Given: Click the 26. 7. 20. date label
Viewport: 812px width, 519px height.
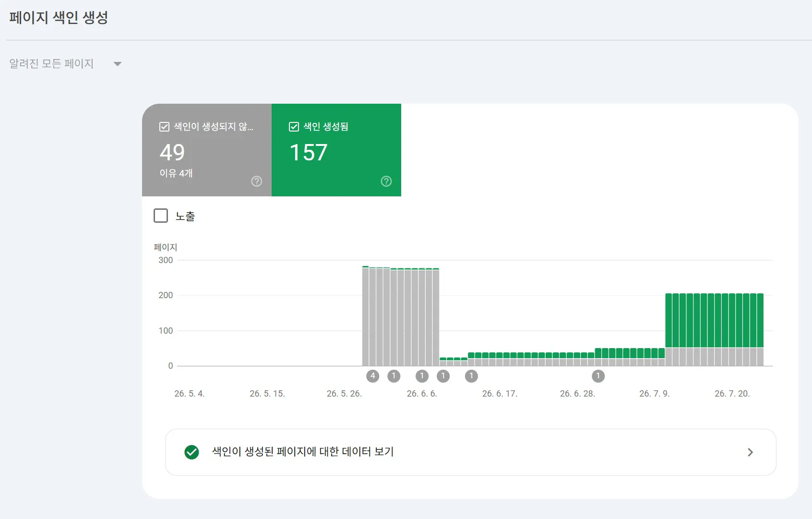Looking at the screenshot, I should (x=732, y=394).
